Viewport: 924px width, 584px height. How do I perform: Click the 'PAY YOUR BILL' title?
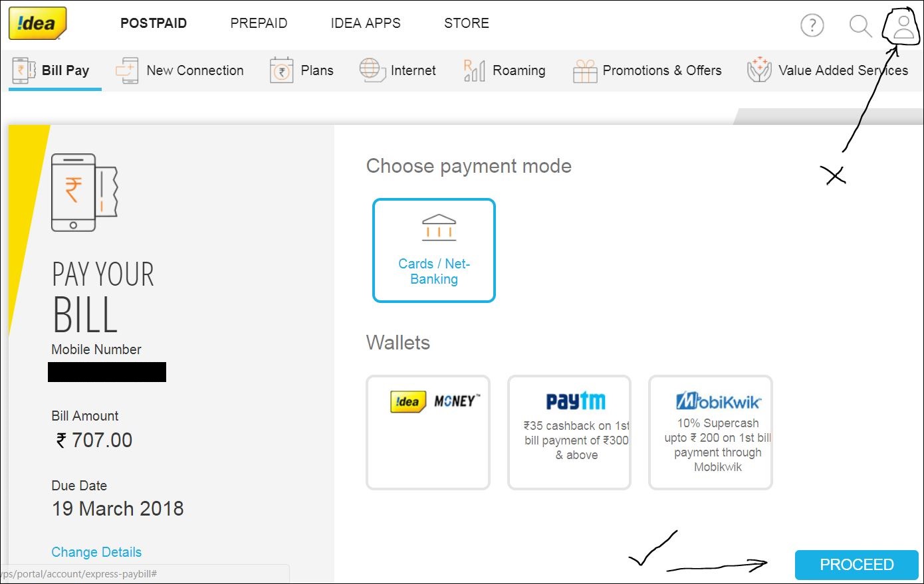[103, 296]
